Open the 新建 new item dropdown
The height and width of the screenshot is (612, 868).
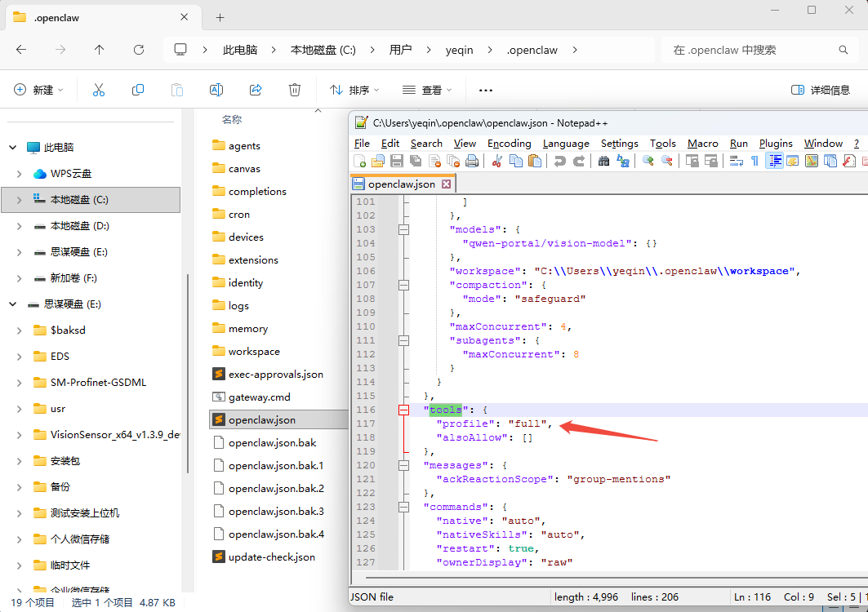click(38, 90)
